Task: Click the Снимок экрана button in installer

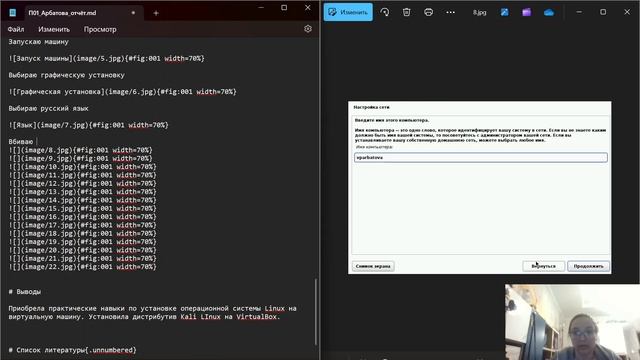Action: 373,266
